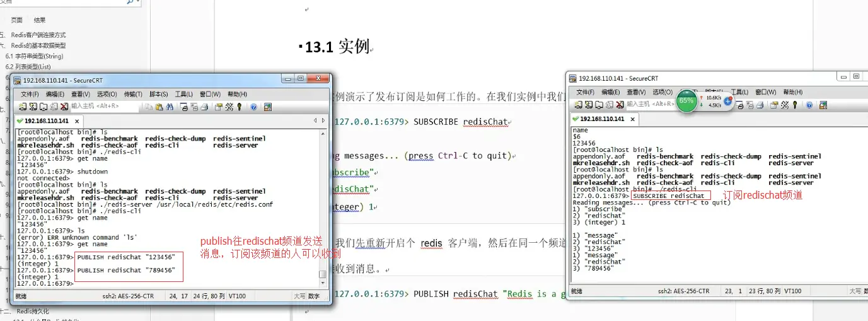
Task: Click Reconnect icon in PUBLISH-session SecureCRT toolbar
Action: [54, 107]
